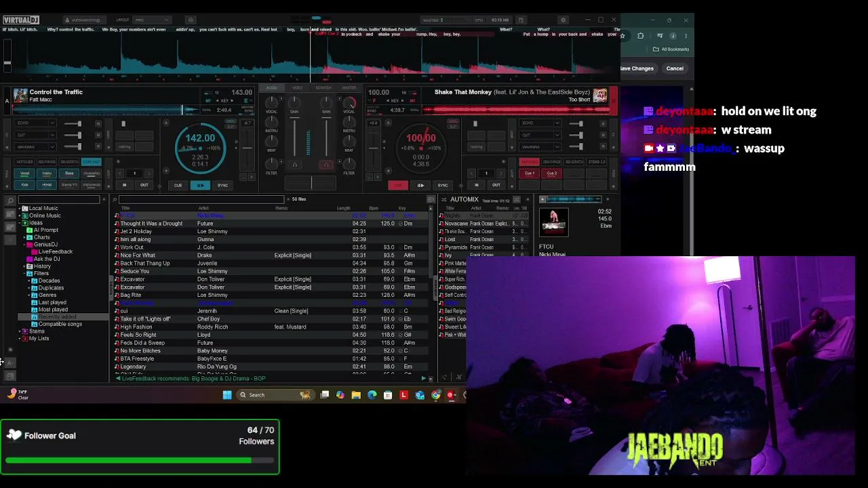Expand the Local Music tree node
The image size is (868, 488).
tap(20, 208)
